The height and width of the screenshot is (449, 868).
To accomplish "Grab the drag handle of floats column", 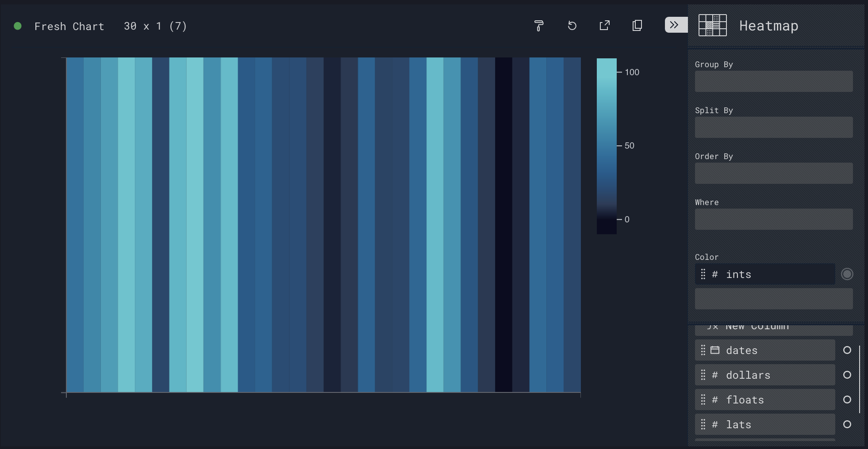I will click(703, 400).
